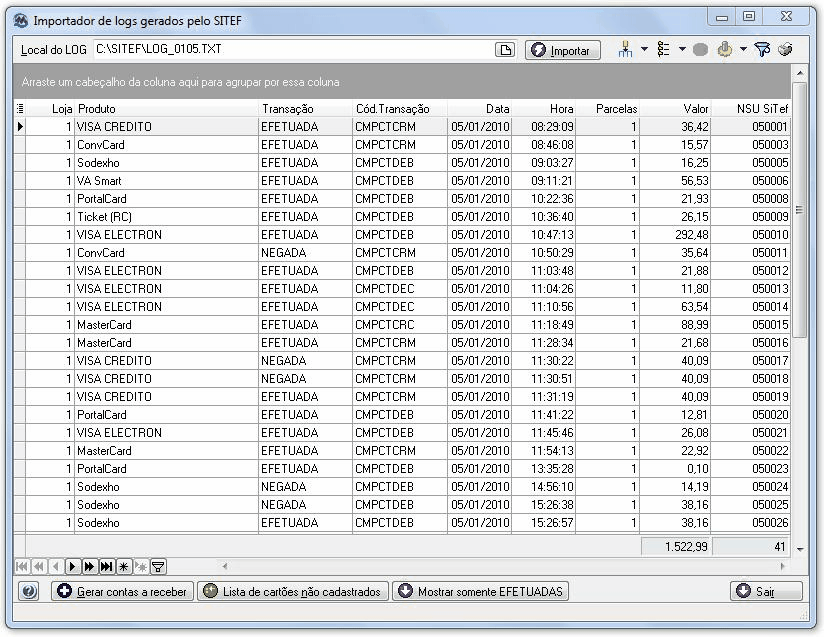Sort by the Hora column header

[543, 109]
